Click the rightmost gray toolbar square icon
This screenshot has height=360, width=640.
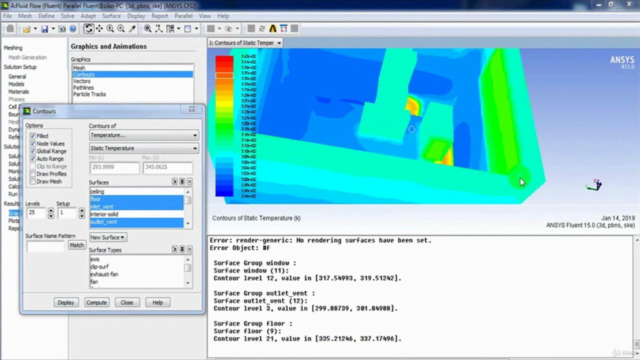[x=294, y=29]
